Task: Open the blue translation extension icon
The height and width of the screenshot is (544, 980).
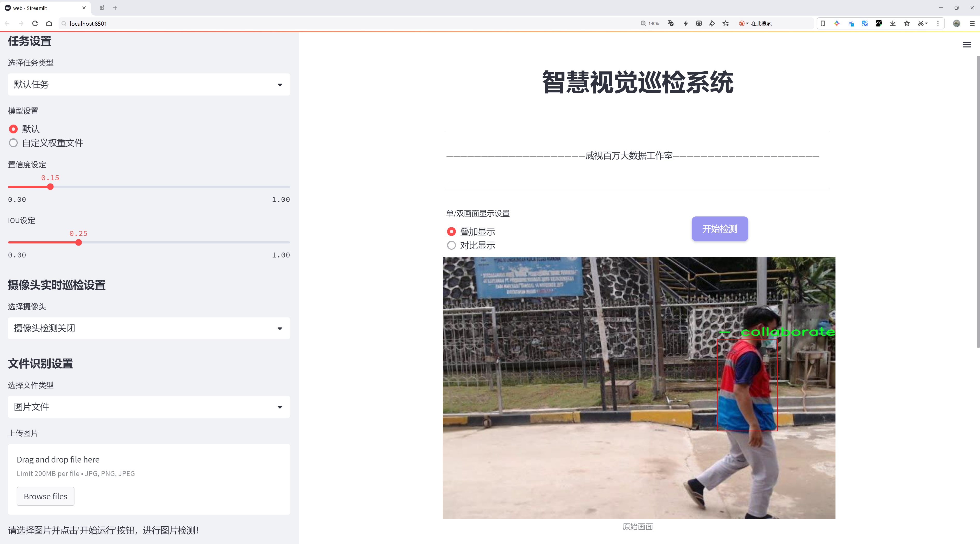Action: point(865,24)
